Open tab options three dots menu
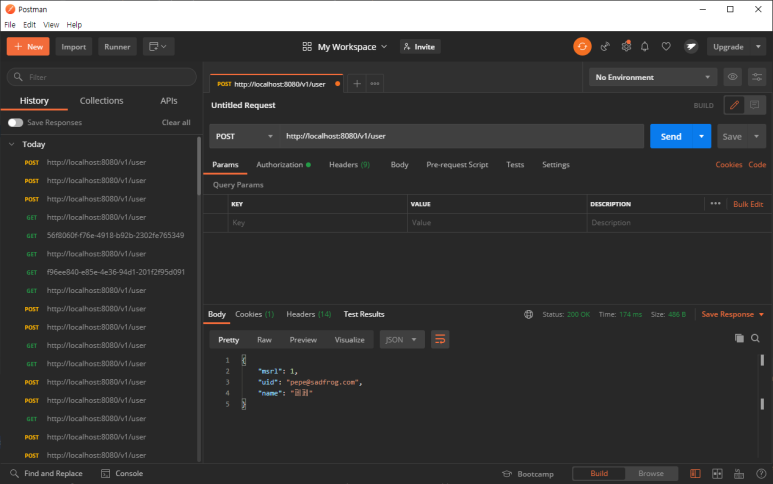 click(x=375, y=84)
